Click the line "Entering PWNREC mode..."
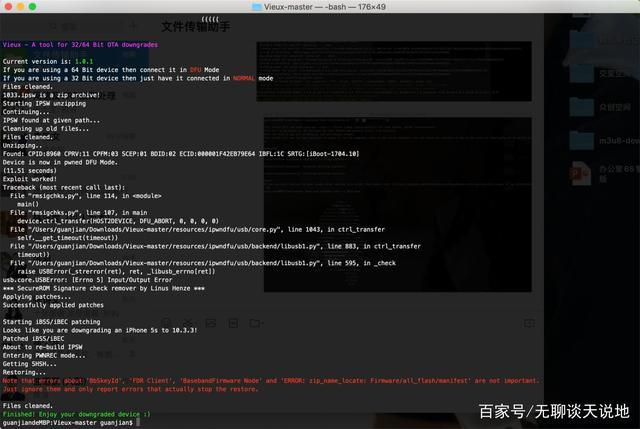Image resolution: width=640 pixels, height=429 pixels. (x=44, y=356)
